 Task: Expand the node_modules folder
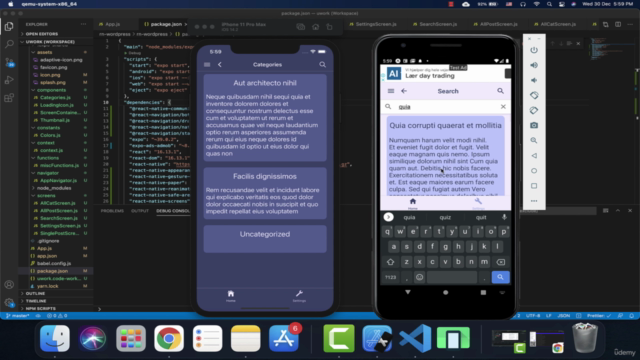click(54, 188)
